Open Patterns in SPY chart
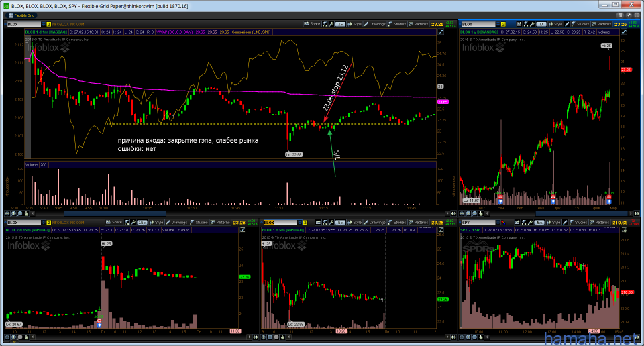 click(x=600, y=223)
